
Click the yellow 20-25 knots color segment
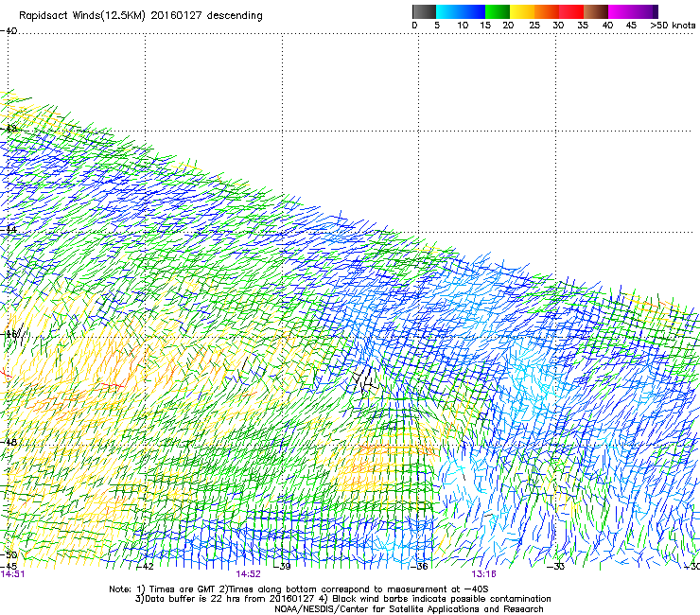[522, 11]
